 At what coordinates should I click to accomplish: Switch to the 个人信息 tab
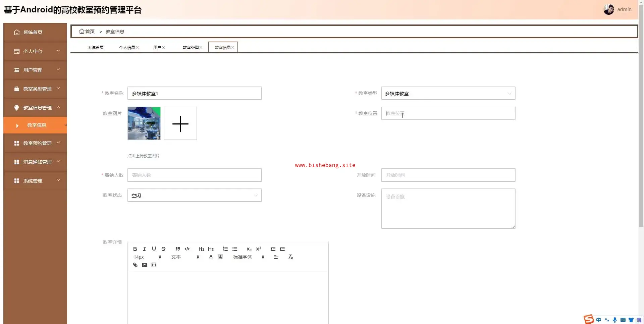pos(127,47)
